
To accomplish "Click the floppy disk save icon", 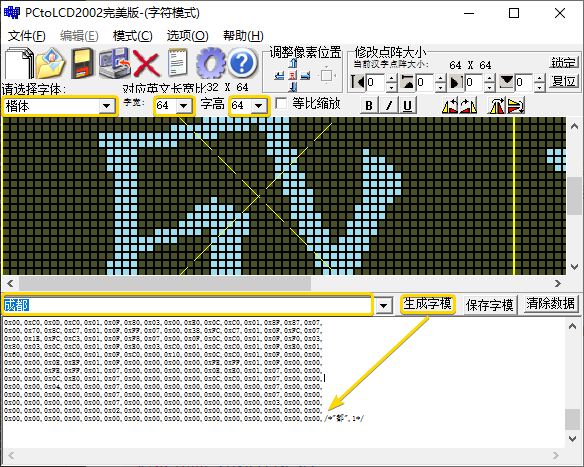I will coord(82,63).
